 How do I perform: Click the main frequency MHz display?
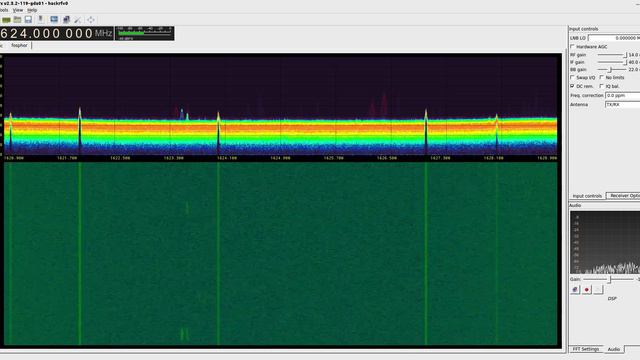pyautogui.click(x=56, y=33)
